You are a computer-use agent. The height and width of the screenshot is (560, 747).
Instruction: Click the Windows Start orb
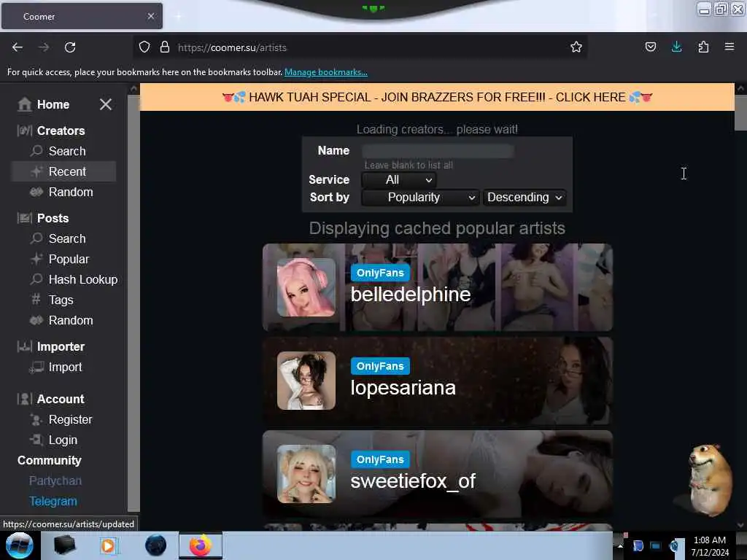click(19, 545)
